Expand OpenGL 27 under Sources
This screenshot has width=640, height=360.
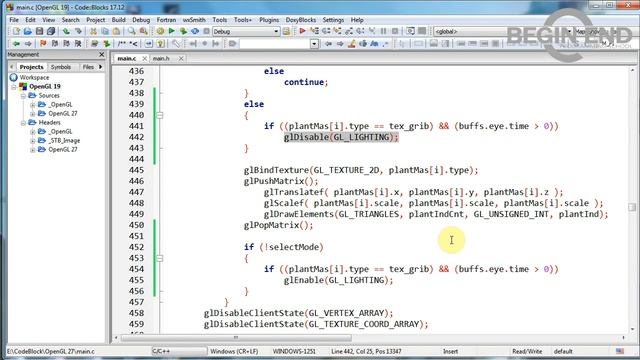32,113
